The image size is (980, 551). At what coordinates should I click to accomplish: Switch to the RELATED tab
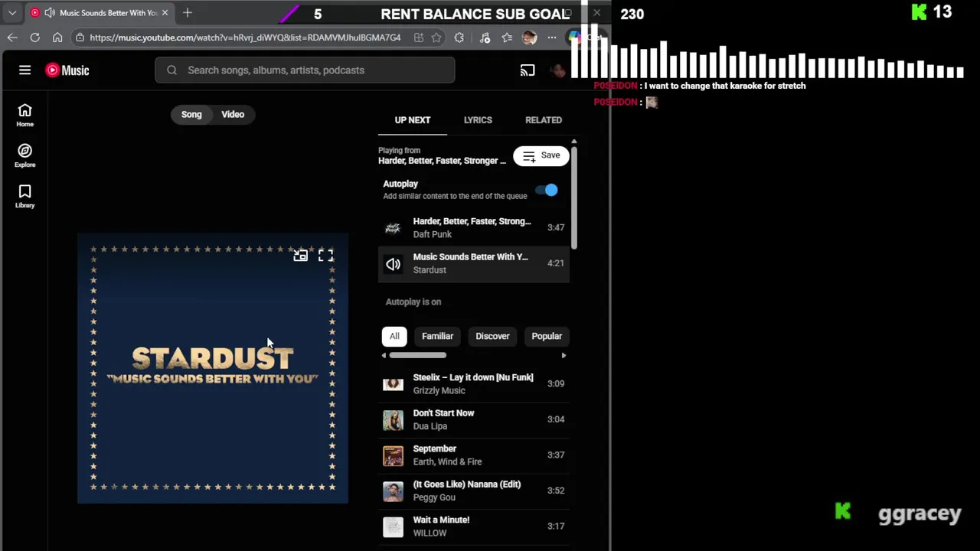pyautogui.click(x=544, y=120)
